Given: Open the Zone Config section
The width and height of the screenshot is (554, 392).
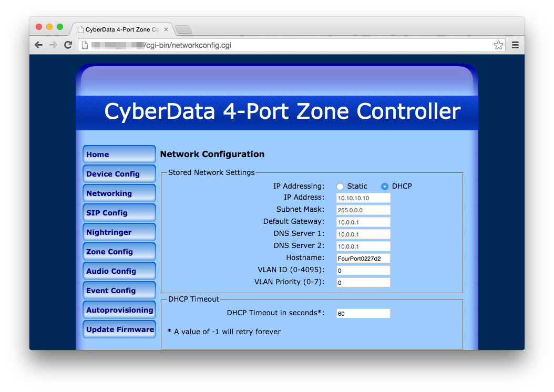Looking at the screenshot, I should pyautogui.click(x=119, y=251).
